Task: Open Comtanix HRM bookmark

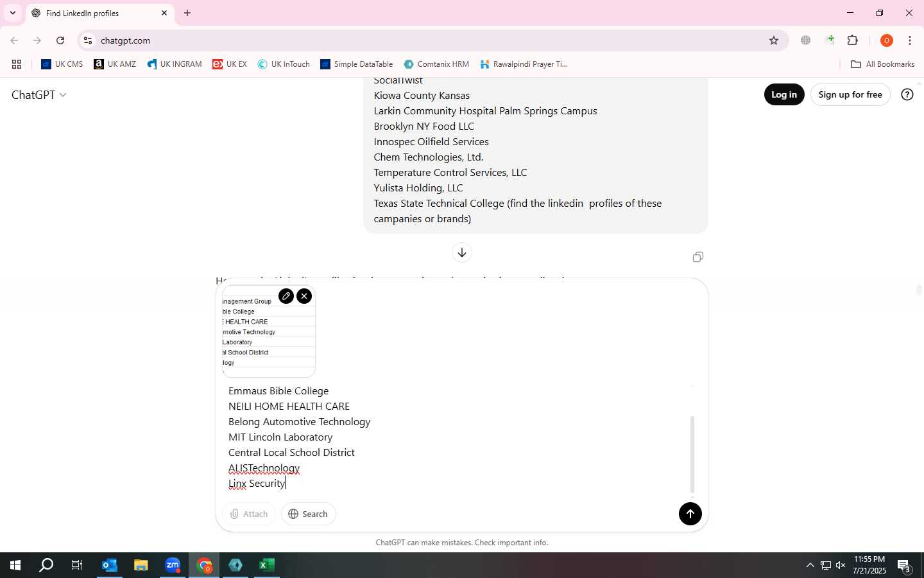Action: tap(436, 64)
